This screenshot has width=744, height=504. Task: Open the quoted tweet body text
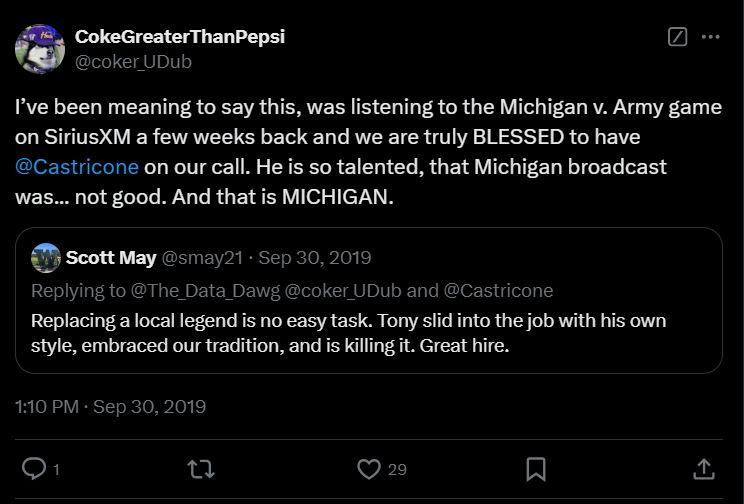click(348, 334)
